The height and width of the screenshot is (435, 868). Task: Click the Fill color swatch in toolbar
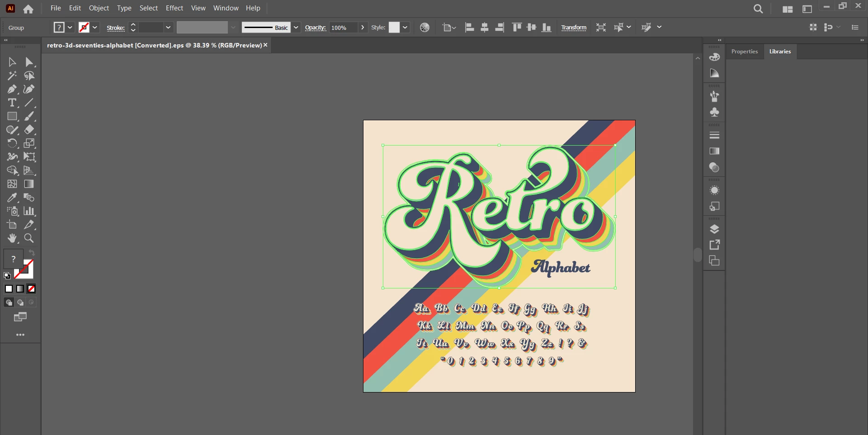[x=14, y=259]
